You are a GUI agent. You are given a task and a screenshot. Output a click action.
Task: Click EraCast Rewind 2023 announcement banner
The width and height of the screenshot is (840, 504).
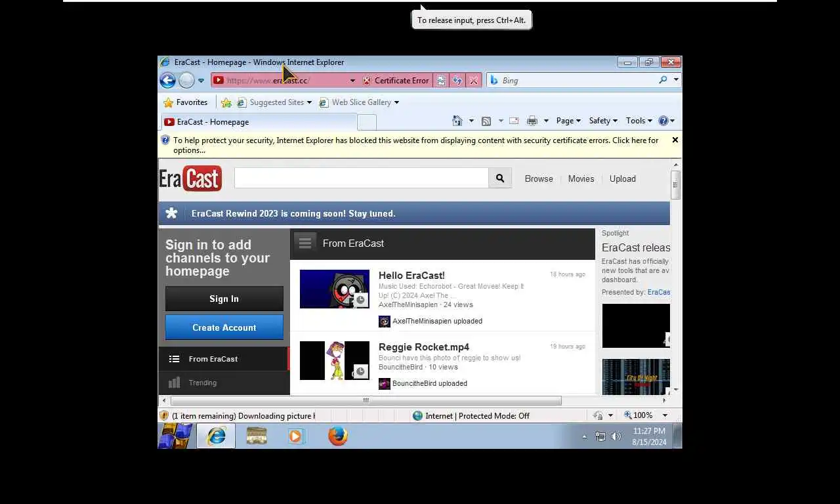(x=414, y=213)
